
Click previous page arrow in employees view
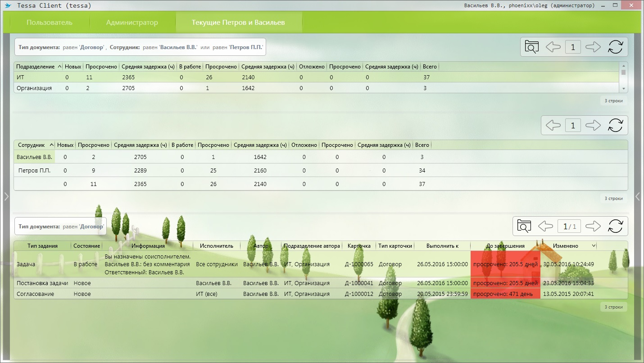pyautogui.click(x=553, y=125)
